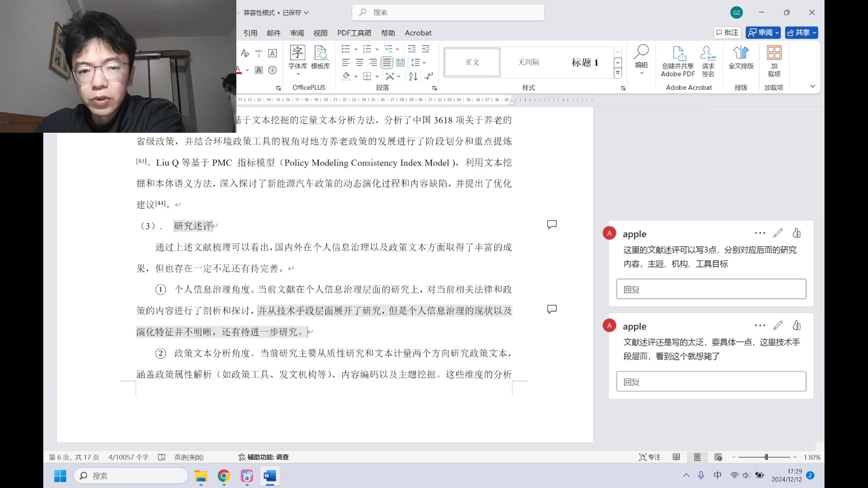Expand the shading color dropdown

(x=355, y=76)
